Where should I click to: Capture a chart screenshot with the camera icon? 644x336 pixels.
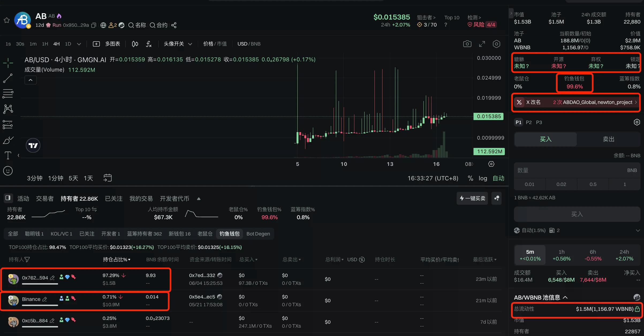(x=467, y=44)
